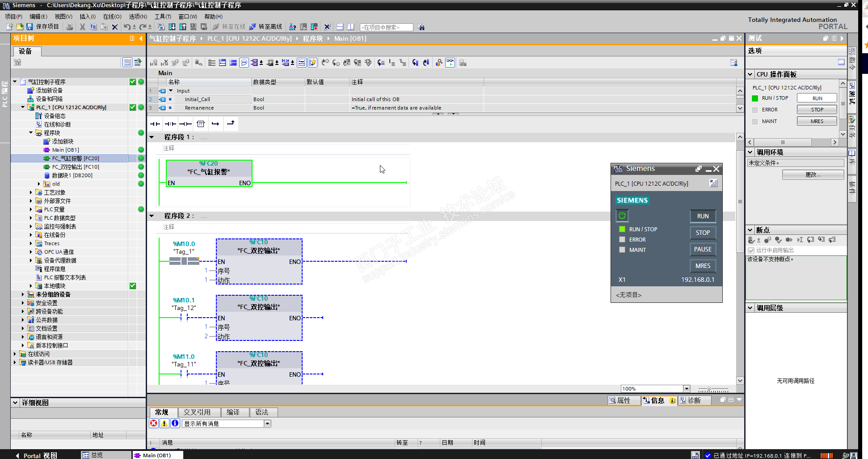Expand the 工艺对象 tree node

tap(31, 192)
